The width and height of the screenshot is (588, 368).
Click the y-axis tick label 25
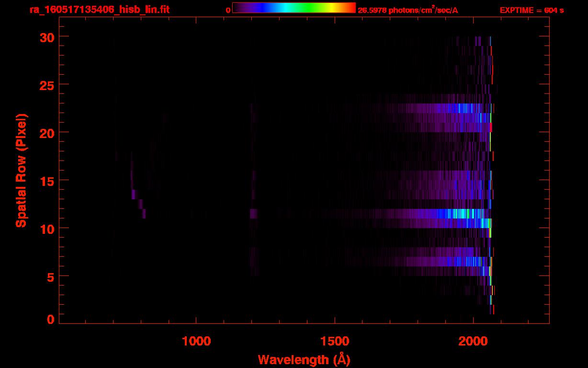46,85
